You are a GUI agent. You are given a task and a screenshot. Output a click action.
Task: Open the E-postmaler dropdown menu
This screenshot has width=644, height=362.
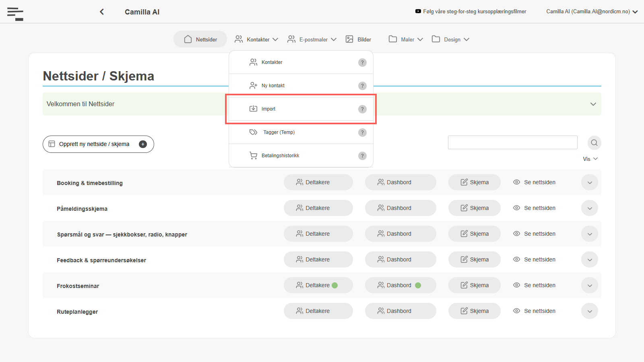[x=312, y=39]
